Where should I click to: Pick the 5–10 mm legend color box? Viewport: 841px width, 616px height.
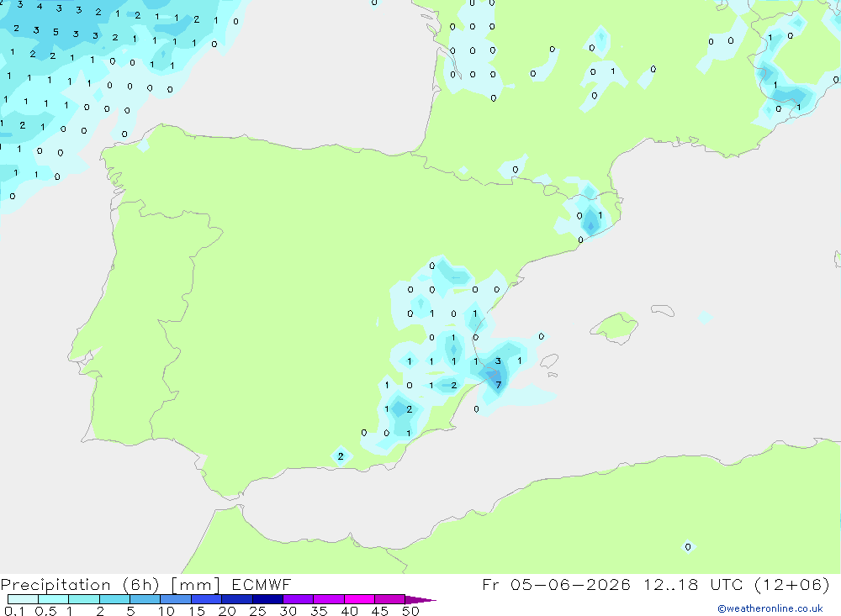145,599
